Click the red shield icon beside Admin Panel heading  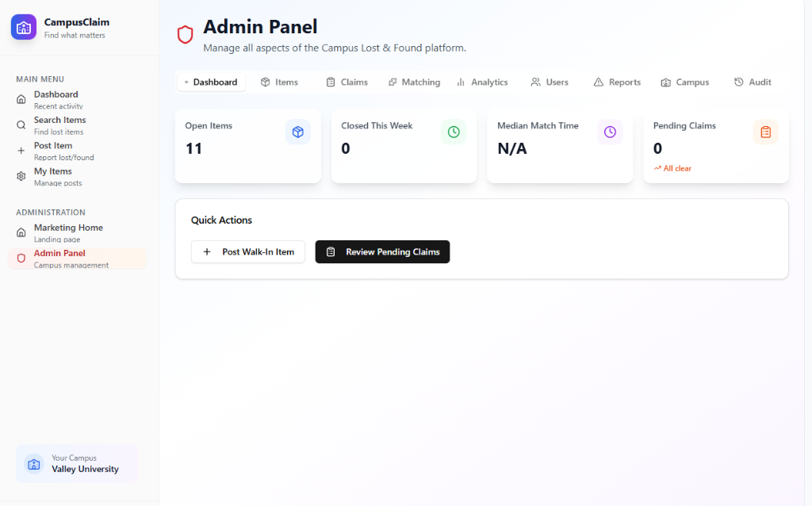pos(185,35)
